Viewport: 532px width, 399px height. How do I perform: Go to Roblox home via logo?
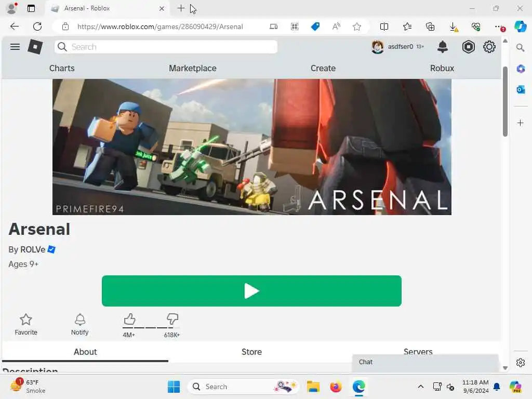point(35,47)
